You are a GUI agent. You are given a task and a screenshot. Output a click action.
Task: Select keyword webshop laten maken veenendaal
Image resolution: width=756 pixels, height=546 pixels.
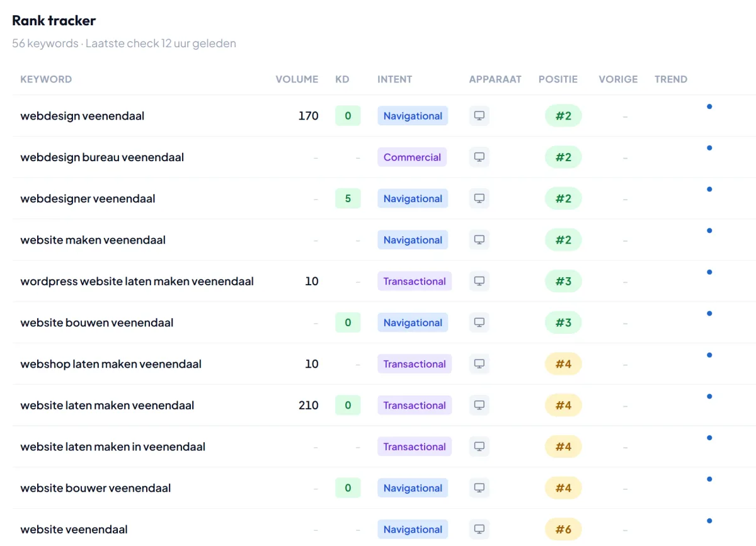(x=111, y=364)
